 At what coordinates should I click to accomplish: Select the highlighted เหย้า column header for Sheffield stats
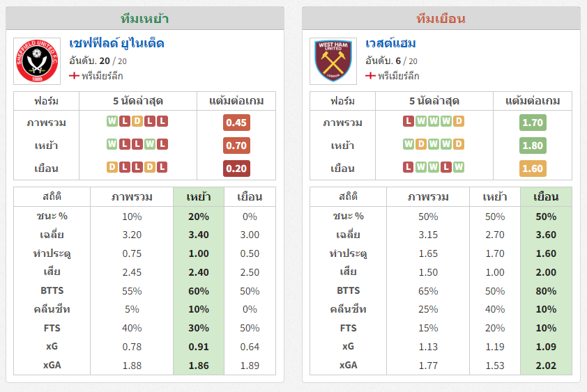pos(199,197)
